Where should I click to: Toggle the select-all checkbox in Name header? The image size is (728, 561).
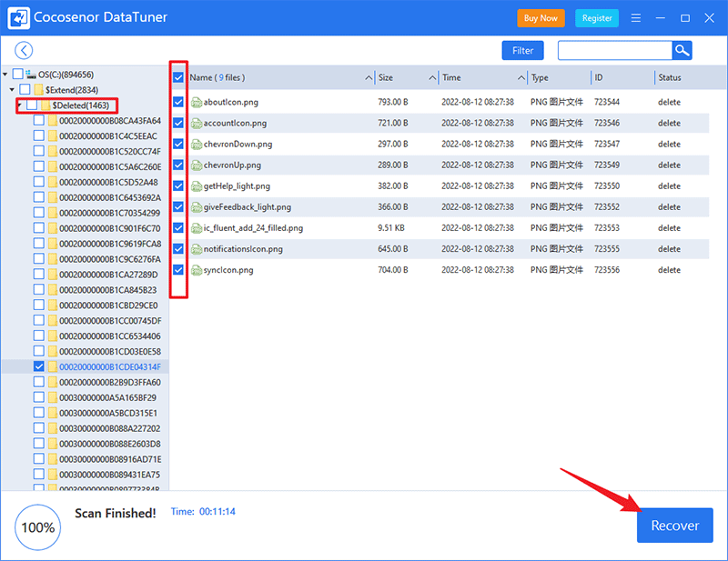point(178,77)
